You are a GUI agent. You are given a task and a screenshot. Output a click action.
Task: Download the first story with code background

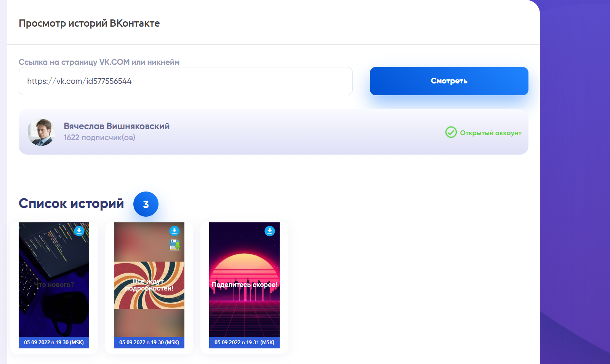[x=79, y=231]
